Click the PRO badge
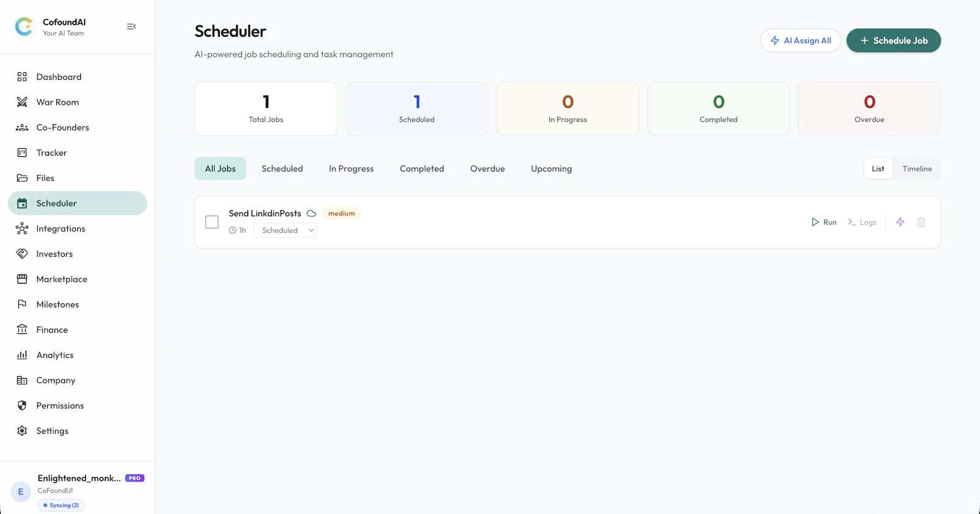980x514 pixels. point(135,478)
